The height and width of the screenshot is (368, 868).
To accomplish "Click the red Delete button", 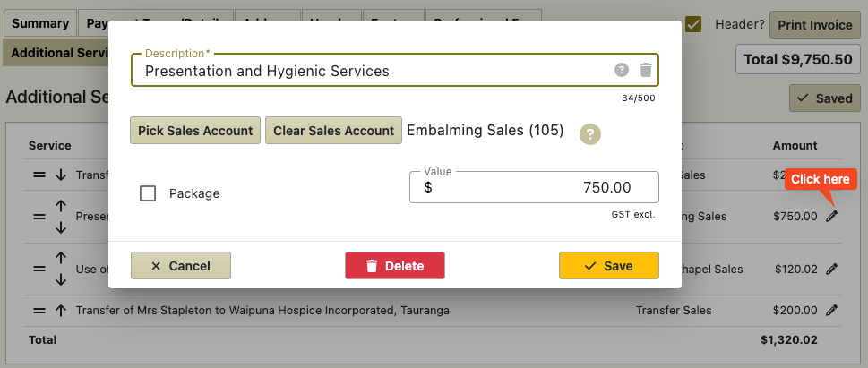I will coord(395,266).
